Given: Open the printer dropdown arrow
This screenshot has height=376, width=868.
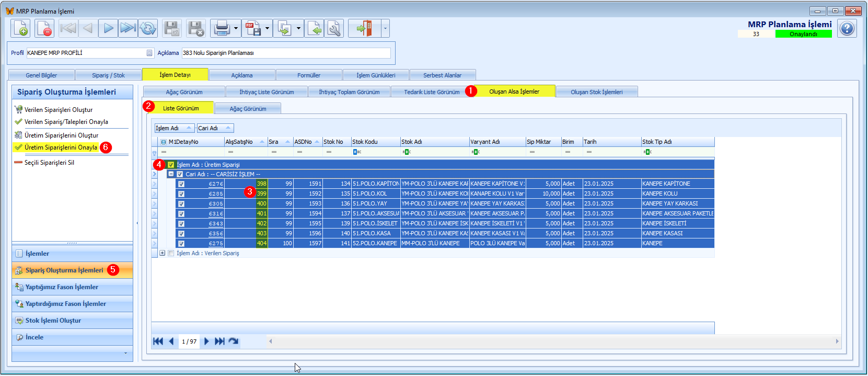Looking at the screenshot, I should (x=236, y=28).
